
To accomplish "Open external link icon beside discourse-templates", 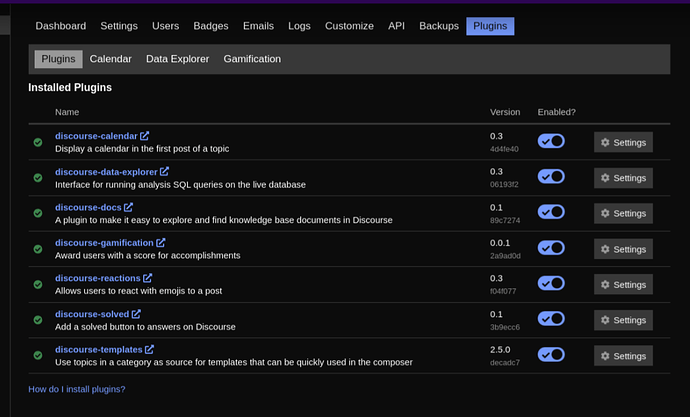I will (x=149, y=349).
